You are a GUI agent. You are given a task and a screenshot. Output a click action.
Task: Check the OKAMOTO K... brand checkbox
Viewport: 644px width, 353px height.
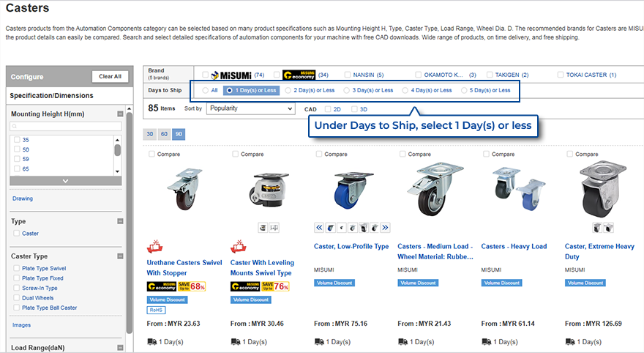click(x=418, y=75)
